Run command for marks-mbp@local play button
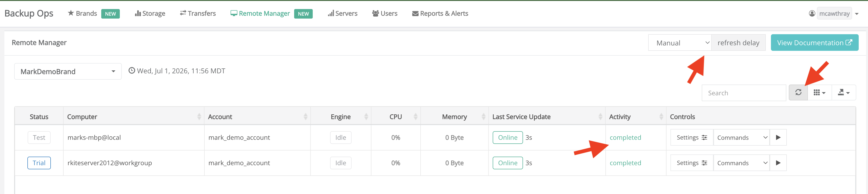868x194 pixels. [778, 137]
